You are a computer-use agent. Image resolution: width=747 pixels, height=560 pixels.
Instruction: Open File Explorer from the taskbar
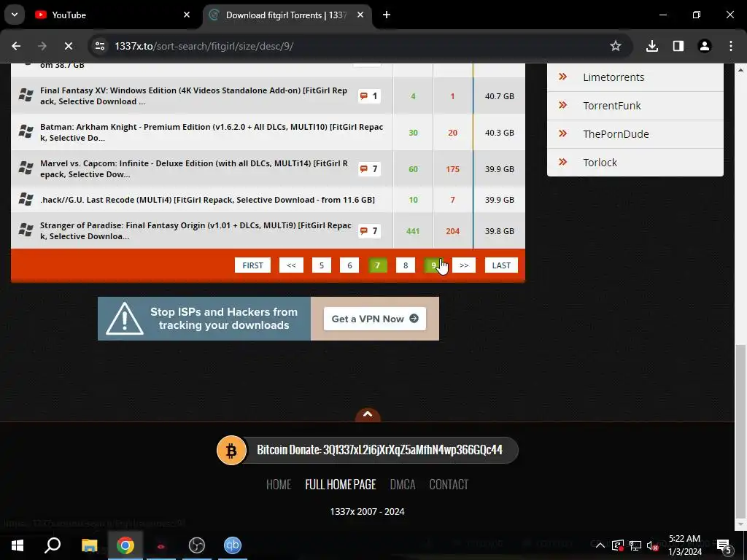(89, 545)
